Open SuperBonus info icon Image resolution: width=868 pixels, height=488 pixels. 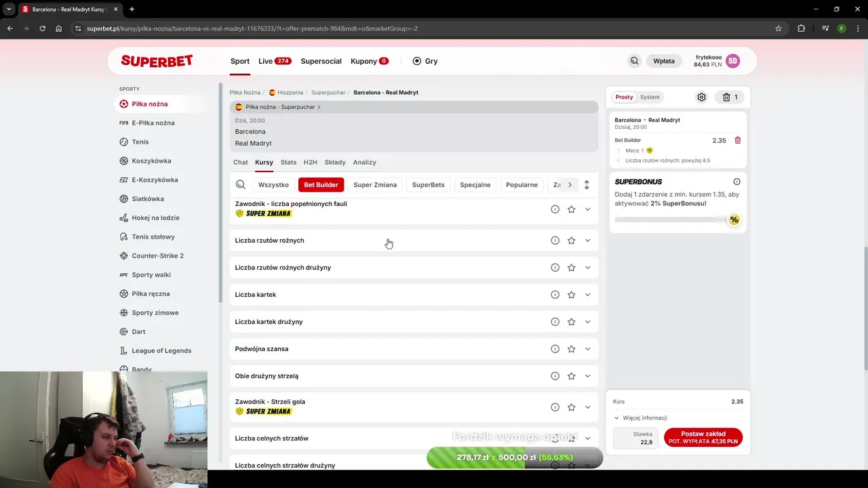click(x=736, y=182)
